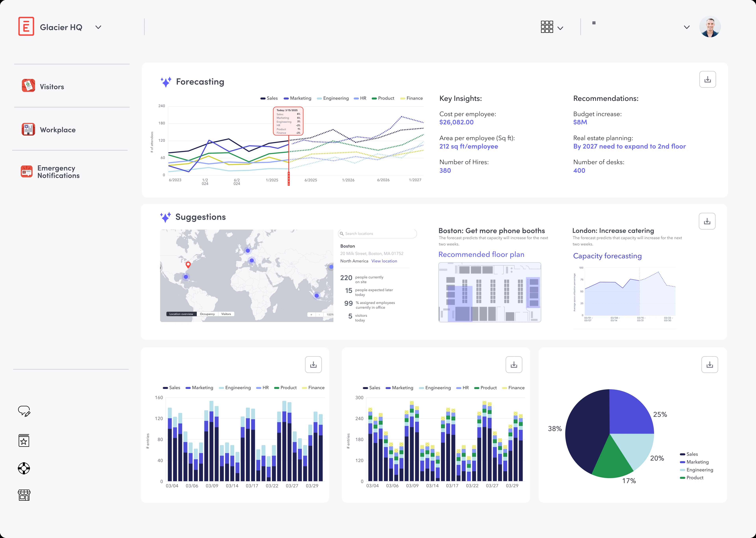Expand the date range chevron near avatar
The height and width of the screenshot is (538, 756).
(687, 27)
